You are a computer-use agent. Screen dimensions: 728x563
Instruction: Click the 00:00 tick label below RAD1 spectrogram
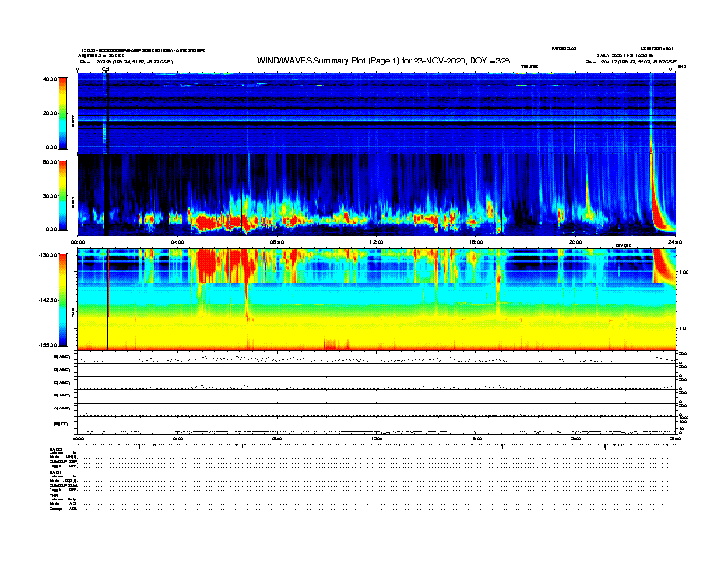coord(77,242)
